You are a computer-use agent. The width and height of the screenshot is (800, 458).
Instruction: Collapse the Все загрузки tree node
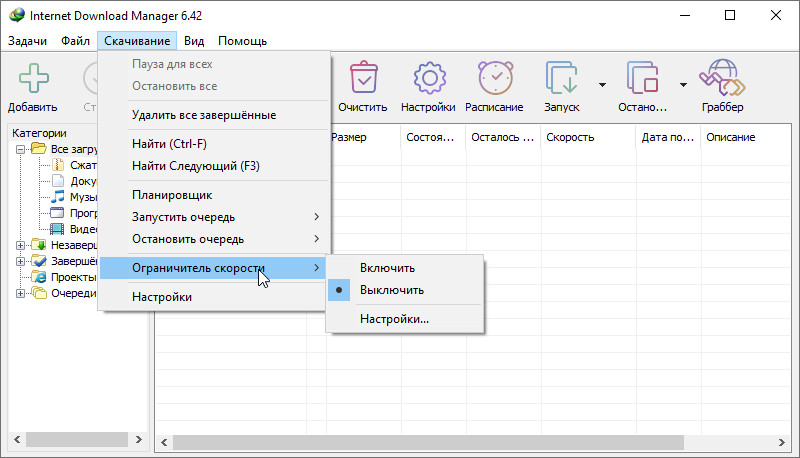[21, 149]
